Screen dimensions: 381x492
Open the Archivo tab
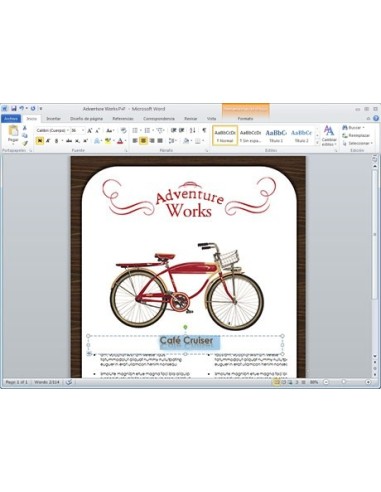(11, 119)
